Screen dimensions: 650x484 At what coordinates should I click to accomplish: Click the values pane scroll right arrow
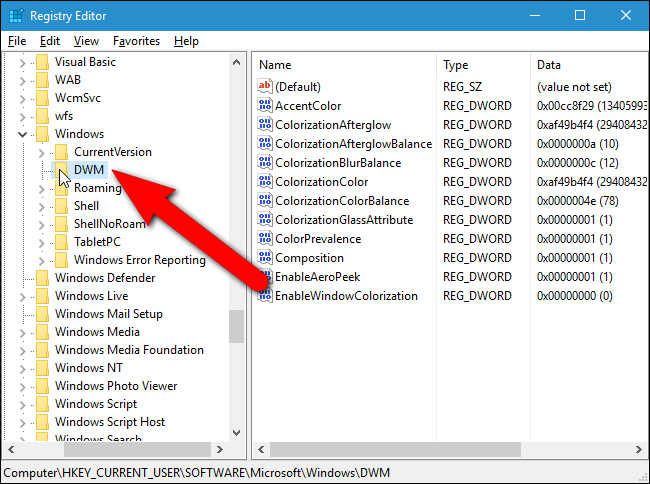[x=638, y=450]
